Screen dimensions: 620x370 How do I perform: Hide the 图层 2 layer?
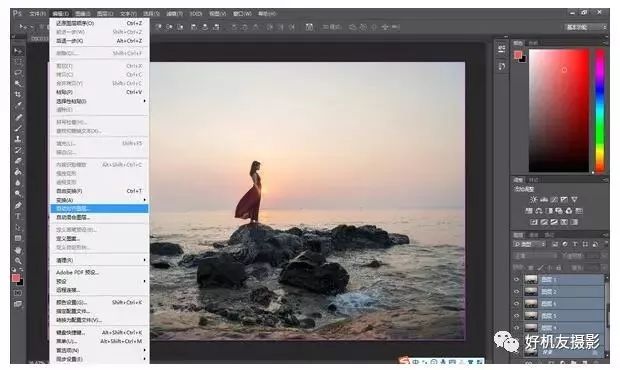click(x=516, y=292)
